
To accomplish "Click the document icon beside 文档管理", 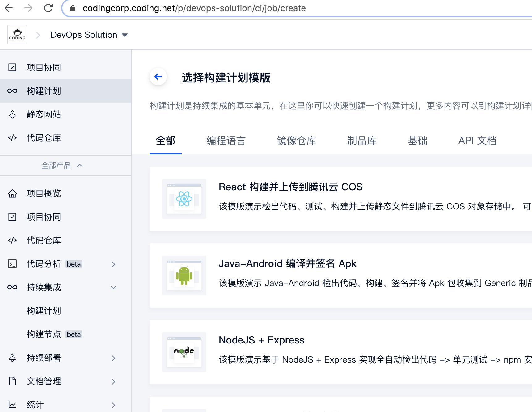I will click(x=12, y=381).
